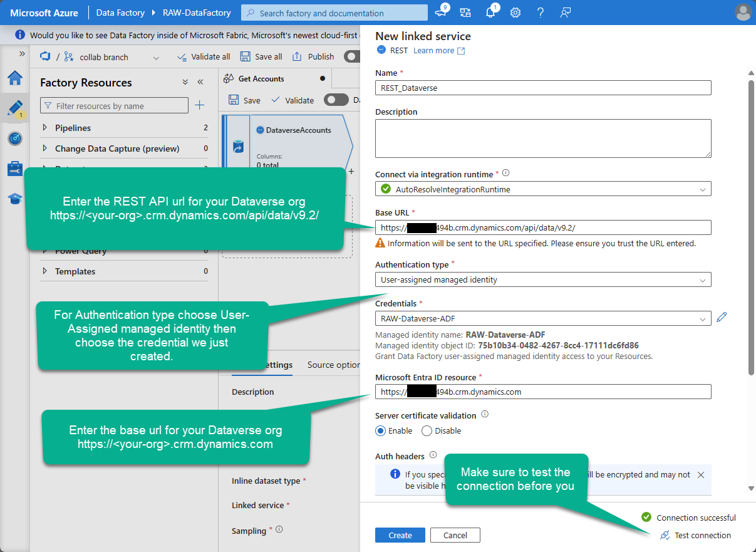Click Save in the data flow toolbar
Screen dimensions: 756x552
245,100
